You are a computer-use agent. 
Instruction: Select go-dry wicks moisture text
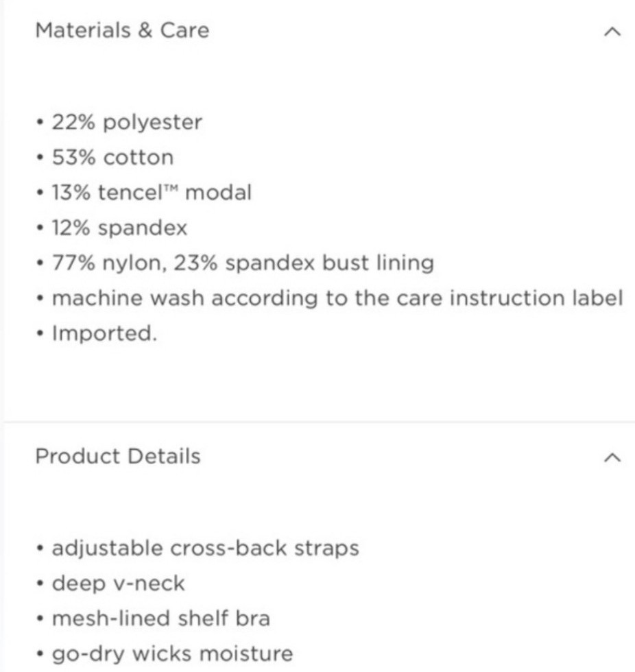172,654
